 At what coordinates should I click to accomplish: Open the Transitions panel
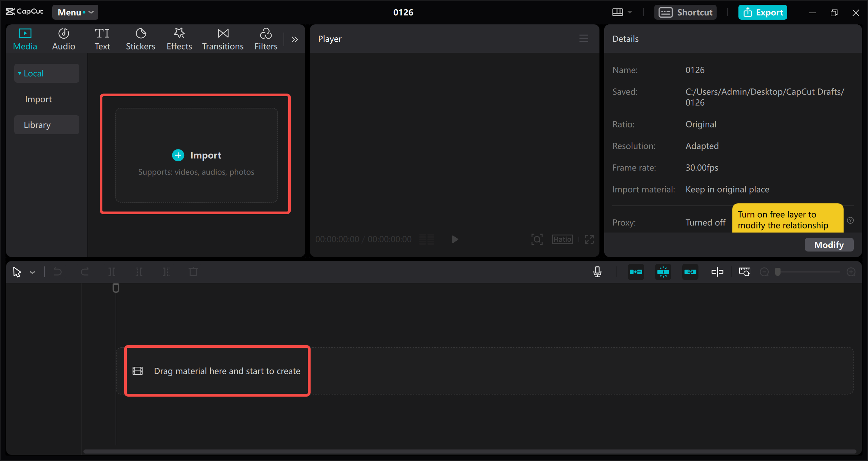pos(223,39)
